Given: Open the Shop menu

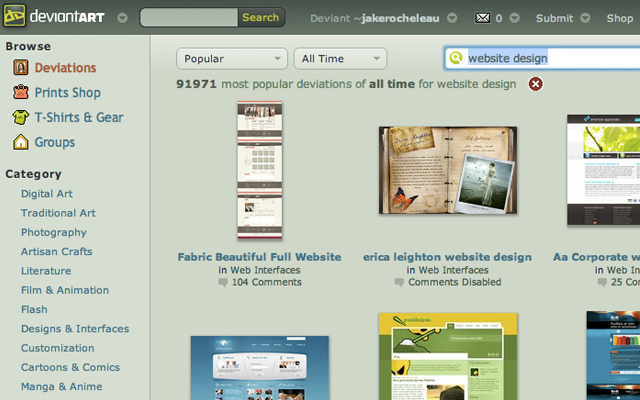Looking at the screenshot, I should click(620, 18).
